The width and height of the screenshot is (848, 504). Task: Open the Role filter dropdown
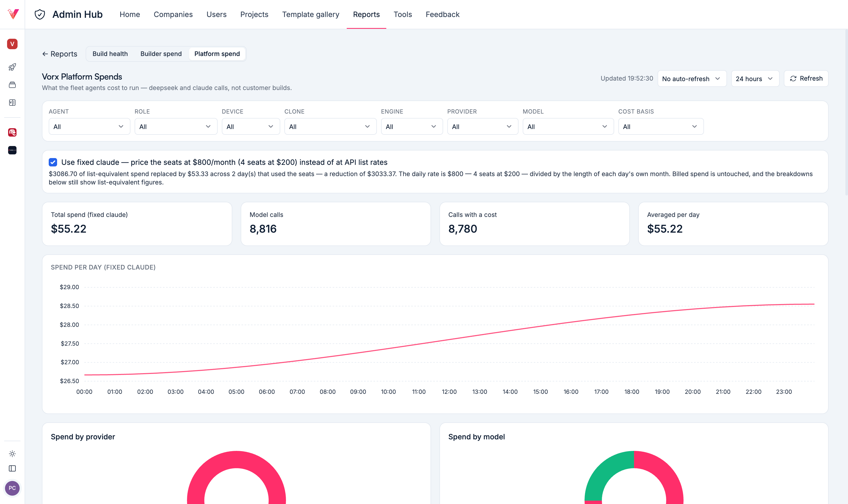176,126
